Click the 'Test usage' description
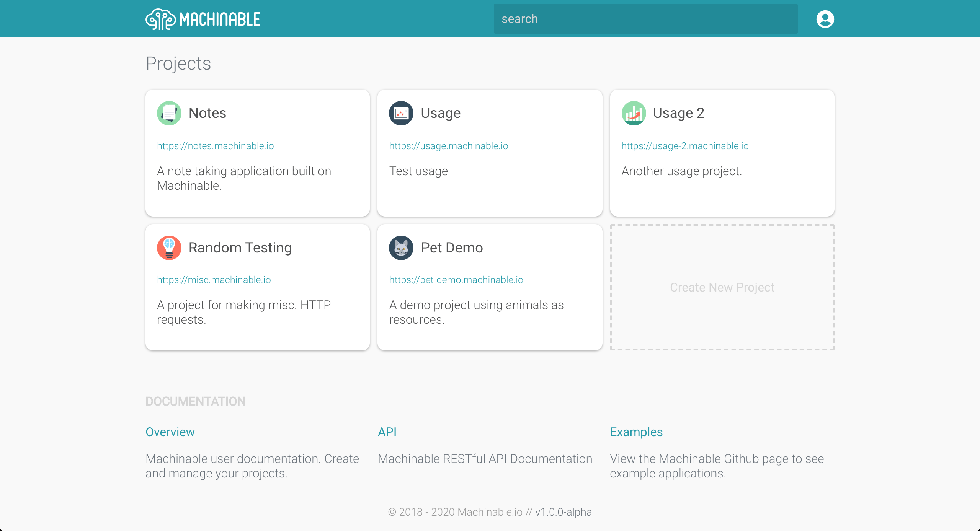 pos(418,171)
